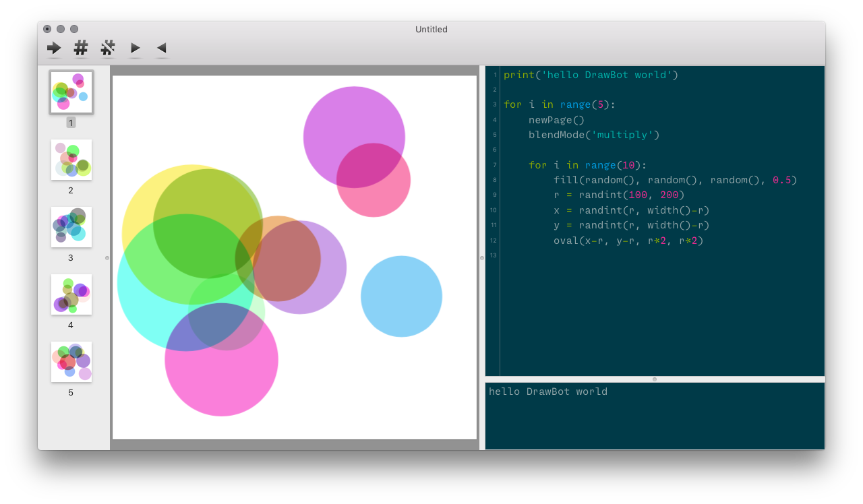Click the newPage() code line
The height and width of the screenshot is (504, 863).
tap(556, 120)
